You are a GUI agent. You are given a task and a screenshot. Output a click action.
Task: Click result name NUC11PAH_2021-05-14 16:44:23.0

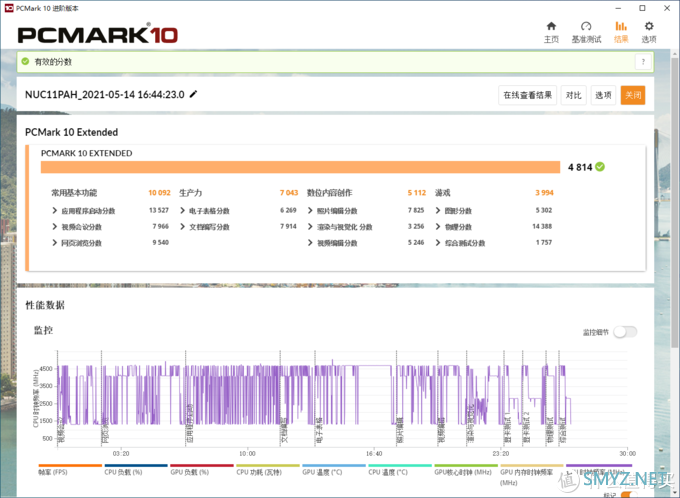coord(105,95)
